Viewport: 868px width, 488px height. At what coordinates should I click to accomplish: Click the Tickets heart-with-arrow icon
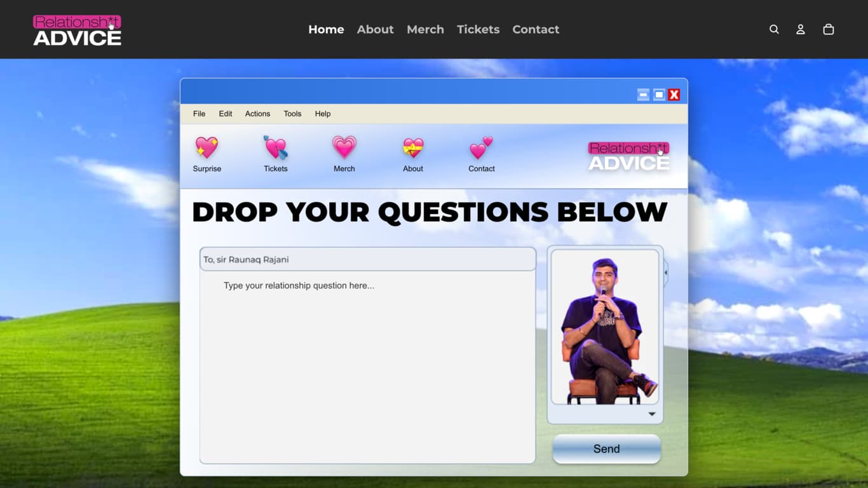(x=276, y=147)
